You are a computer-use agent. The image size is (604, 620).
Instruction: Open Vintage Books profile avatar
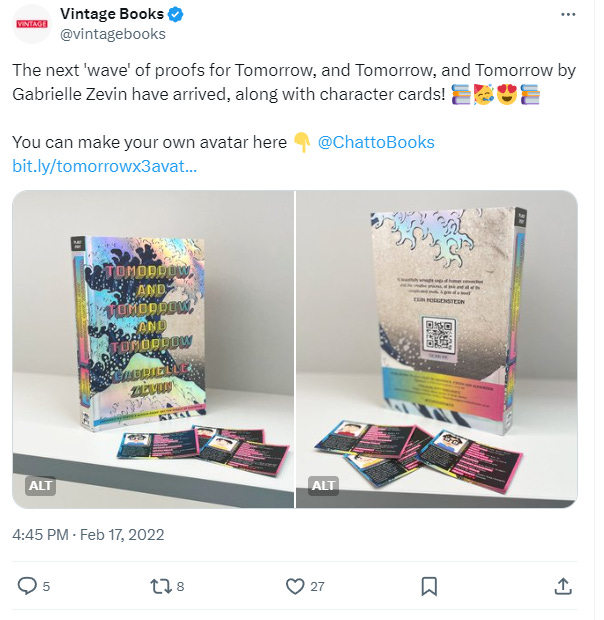(x=32, y=24)
